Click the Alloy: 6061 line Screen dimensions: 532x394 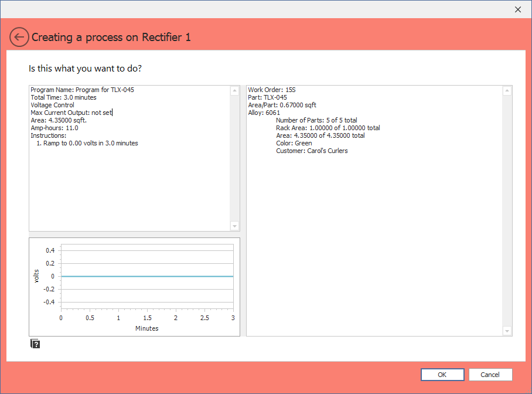[x=264, y=113]
